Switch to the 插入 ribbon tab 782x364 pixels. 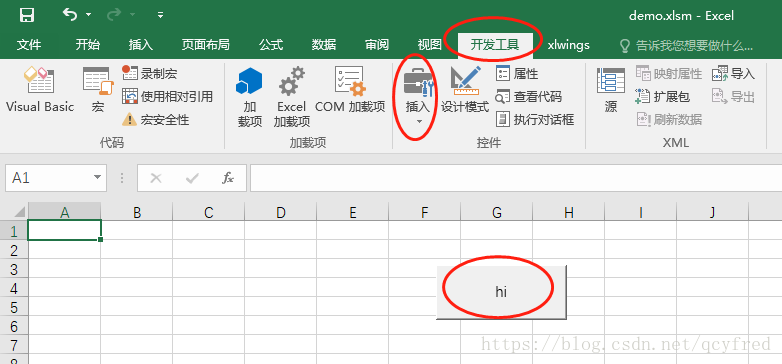pos(141,45)
